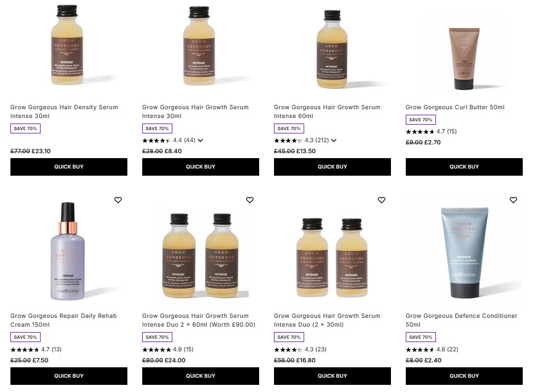Image resolution: width=537 pixels, height=392 pixels.
Task: Click QUICK BUY for Hair Density Serum Intense 30ml
Action: (x=69, y=166)
